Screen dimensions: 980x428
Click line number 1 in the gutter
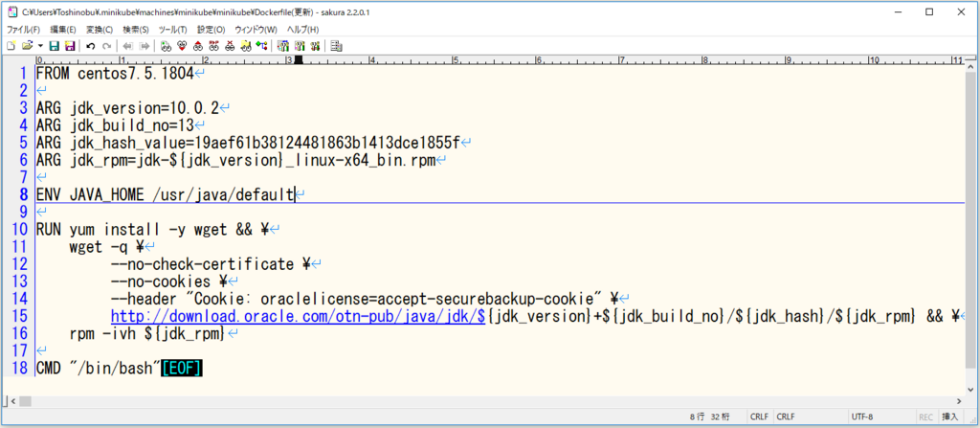[x=24, y=74]
